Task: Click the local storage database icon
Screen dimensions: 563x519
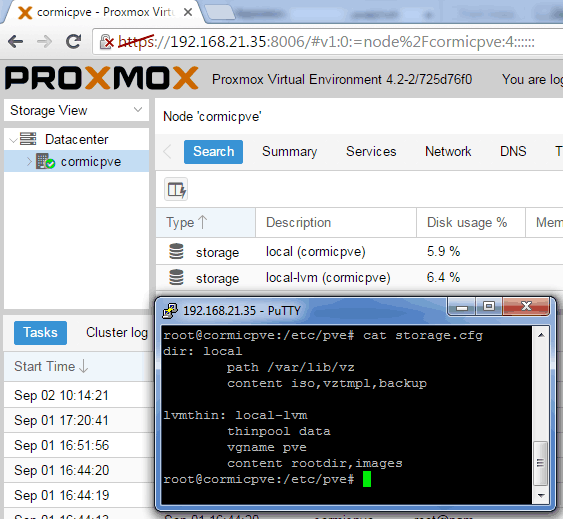Action: point(176,251)
